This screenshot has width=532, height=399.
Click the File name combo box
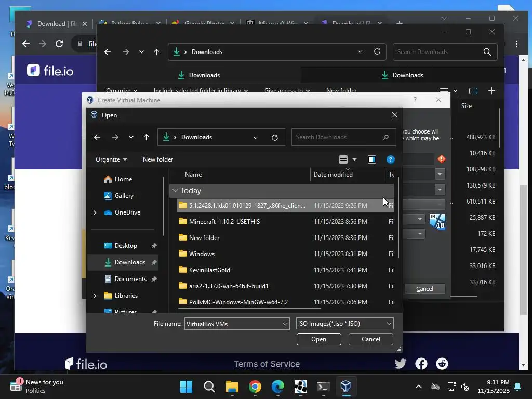(x=237, y=324)
